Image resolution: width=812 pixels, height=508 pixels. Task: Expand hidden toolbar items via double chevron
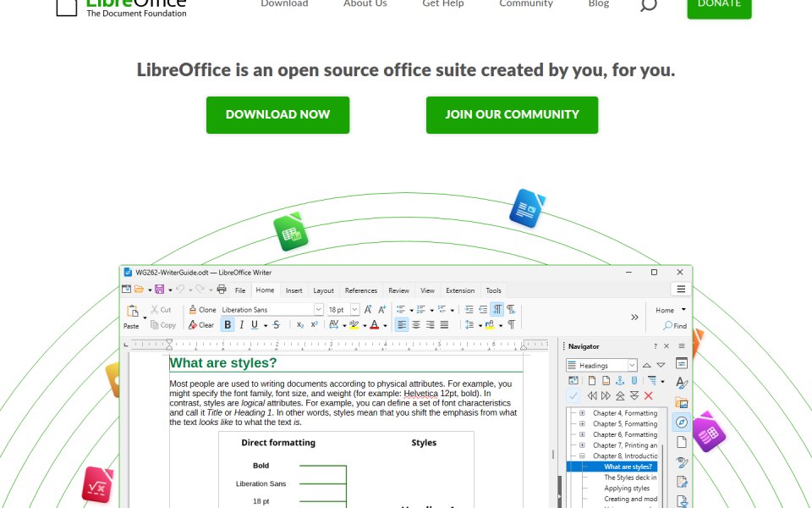pos(634,317)
